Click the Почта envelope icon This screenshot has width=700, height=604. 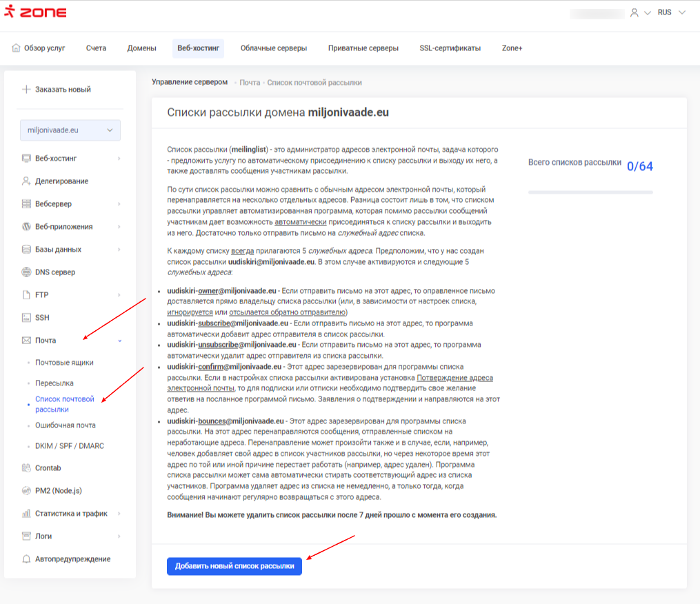pos(26,341)
